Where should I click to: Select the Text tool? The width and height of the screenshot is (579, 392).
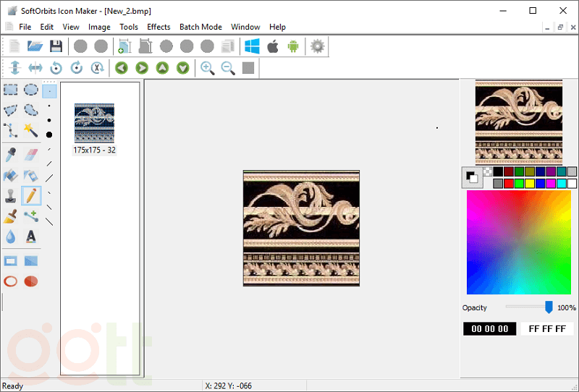click(31, 237)
